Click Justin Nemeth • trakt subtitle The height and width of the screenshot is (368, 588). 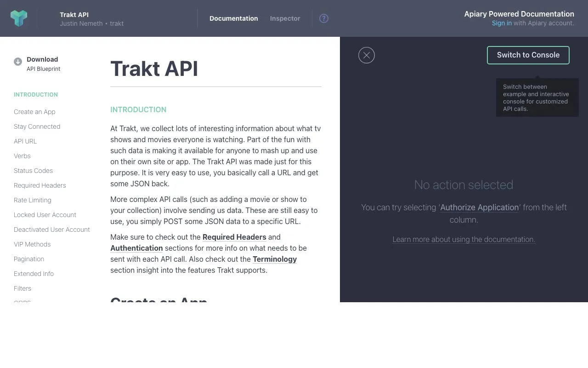(91, 23)
